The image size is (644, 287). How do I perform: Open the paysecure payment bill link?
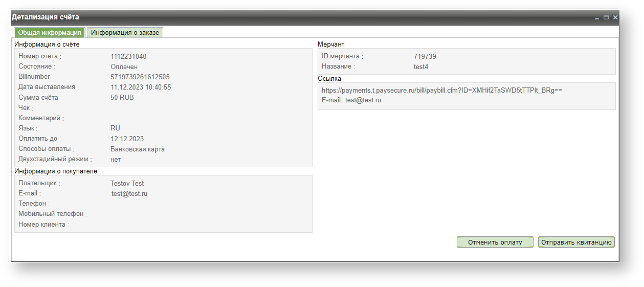(442, 90)
